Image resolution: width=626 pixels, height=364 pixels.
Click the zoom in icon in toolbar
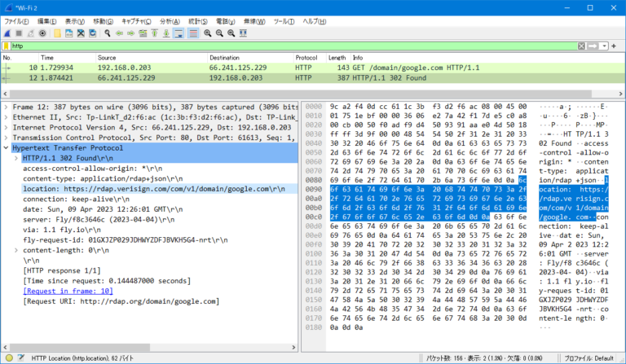207,33
